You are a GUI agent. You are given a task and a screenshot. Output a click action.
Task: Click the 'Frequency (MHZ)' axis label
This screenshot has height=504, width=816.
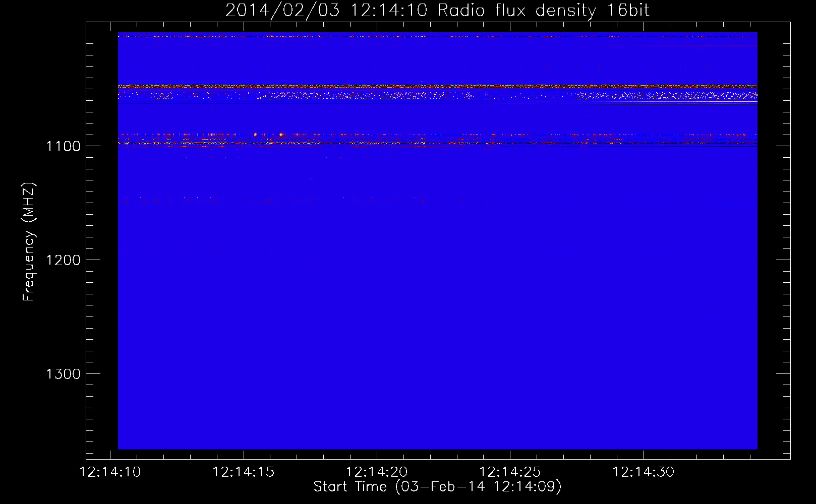point(29,242)
